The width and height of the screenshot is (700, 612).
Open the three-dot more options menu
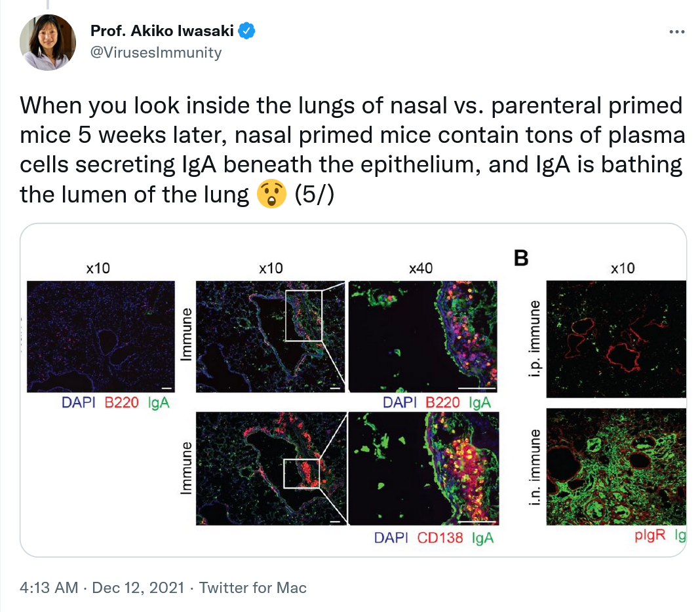(x=676, y=32)
